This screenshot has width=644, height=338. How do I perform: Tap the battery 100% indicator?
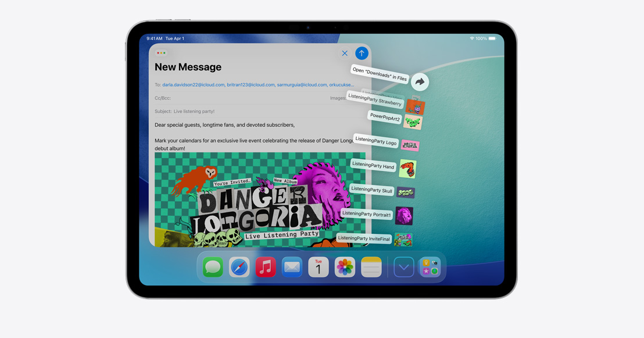coord(486,38)
